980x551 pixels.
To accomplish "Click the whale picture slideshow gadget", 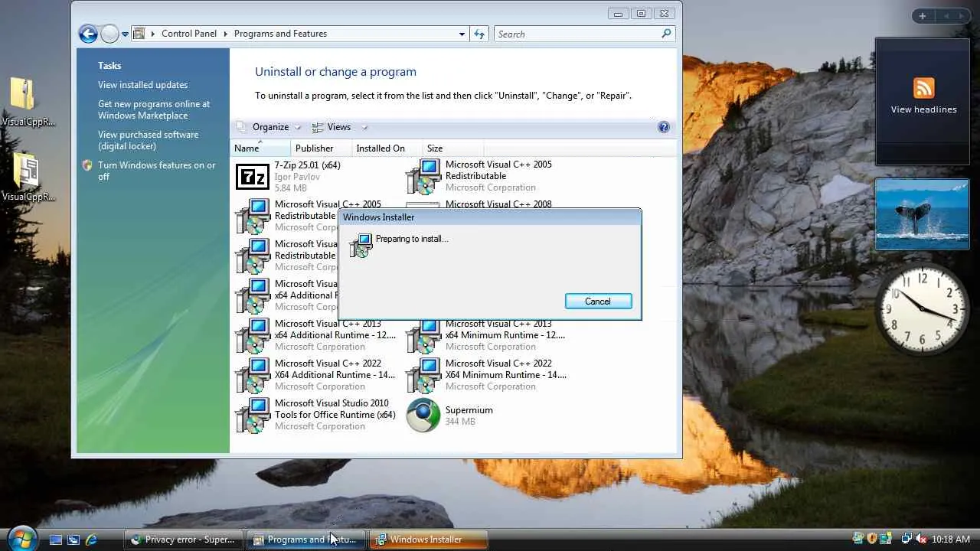I will point(922,214).
